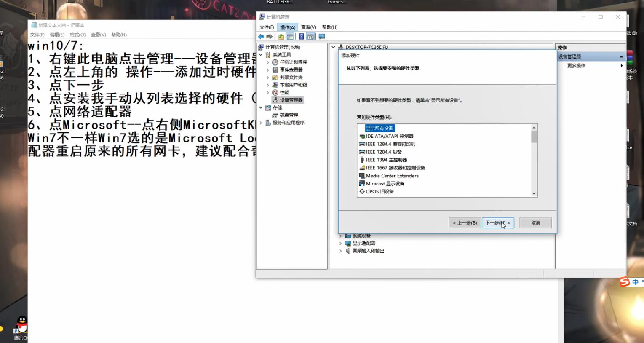Toggle the Show/Hide Console Tree toolbar icon
The image size is (644, 343).
tap(290, 37)
